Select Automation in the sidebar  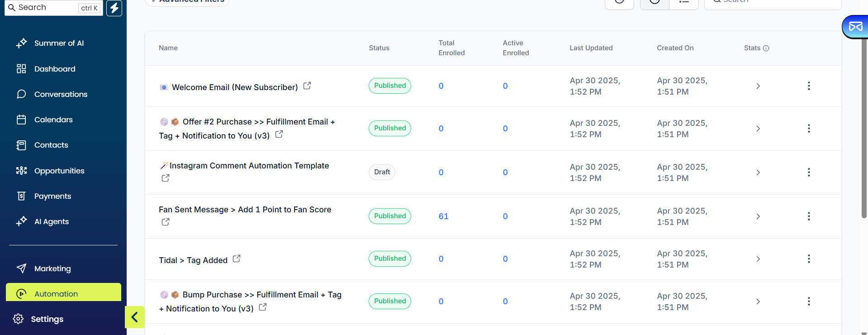(63, 292)
